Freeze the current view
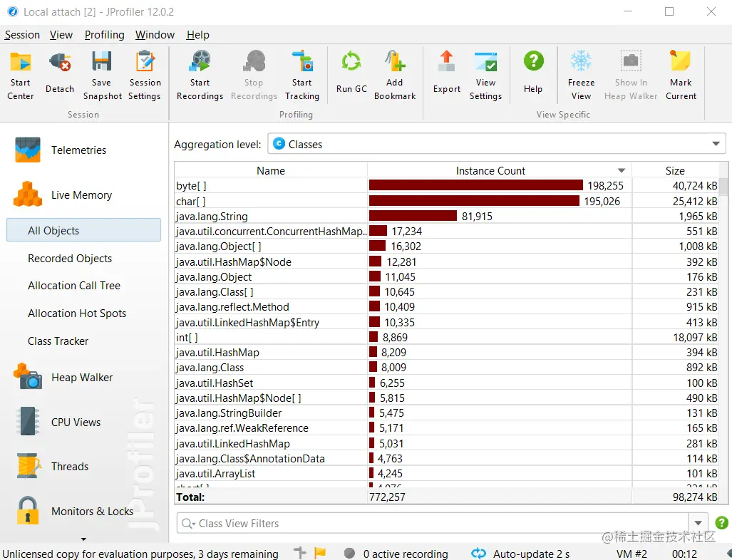Viewport: 732px width, 560px height. 581,75
